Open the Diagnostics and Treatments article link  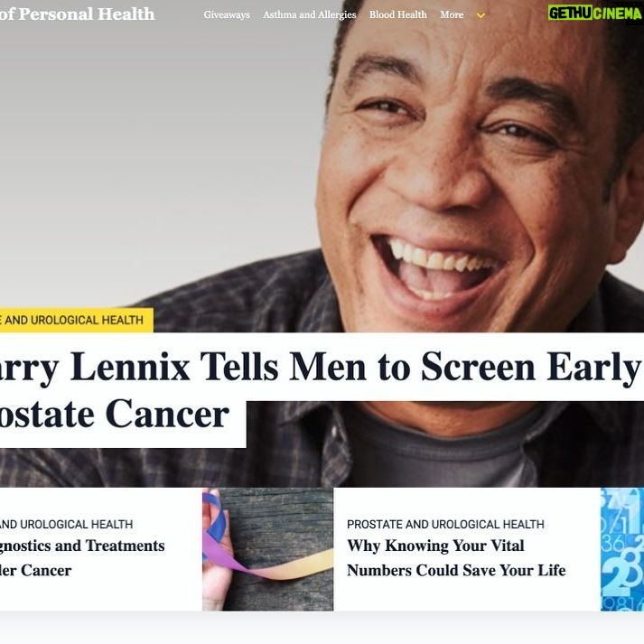(82, 546)
